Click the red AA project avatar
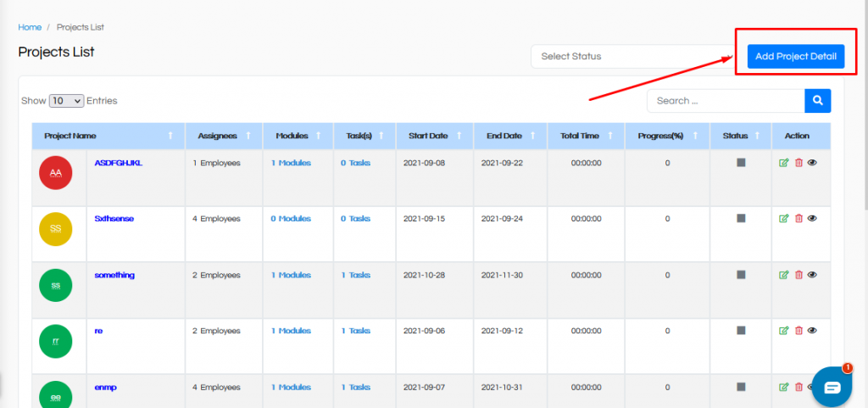Image resolution: width=868 pixels, height=408 pixels. pos(56,173)
